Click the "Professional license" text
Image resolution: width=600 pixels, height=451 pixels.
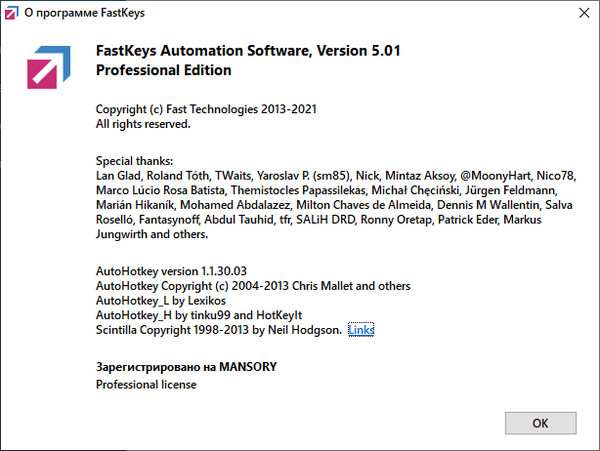(146, 384)
